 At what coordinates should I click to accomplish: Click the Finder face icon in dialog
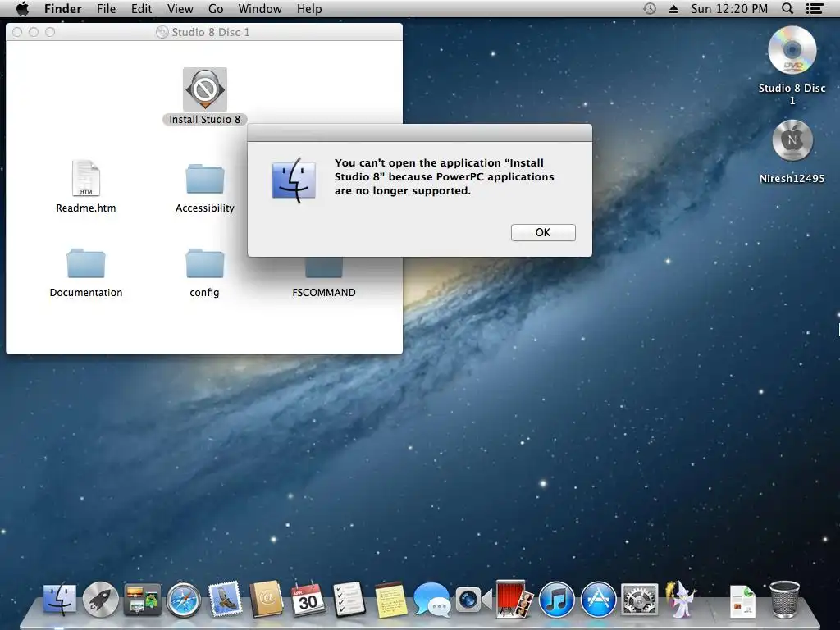pyautogui.click(x=294, y=180)
